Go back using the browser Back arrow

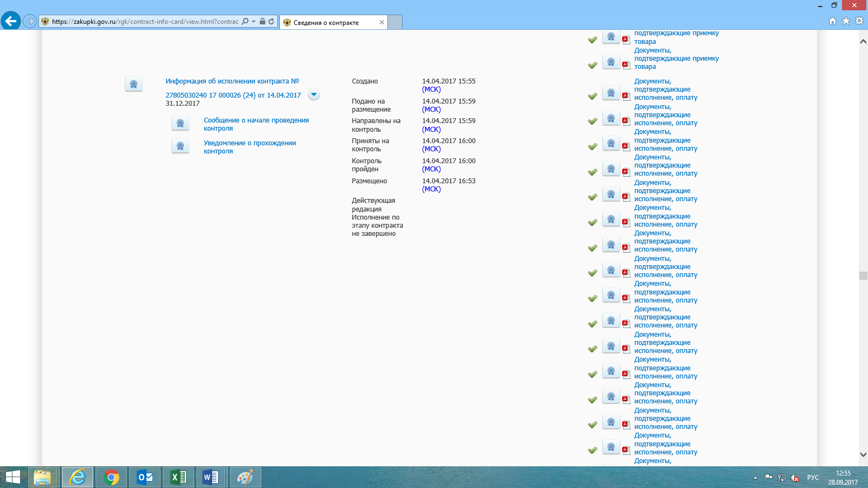[x=11, y=21]
